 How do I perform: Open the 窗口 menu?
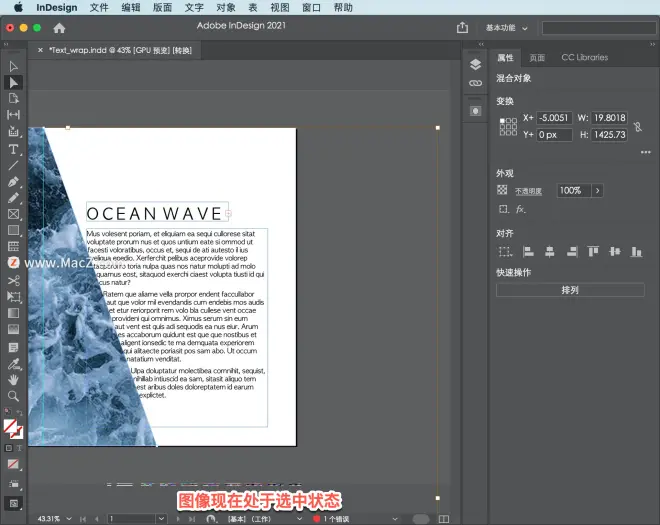point(311,8)
